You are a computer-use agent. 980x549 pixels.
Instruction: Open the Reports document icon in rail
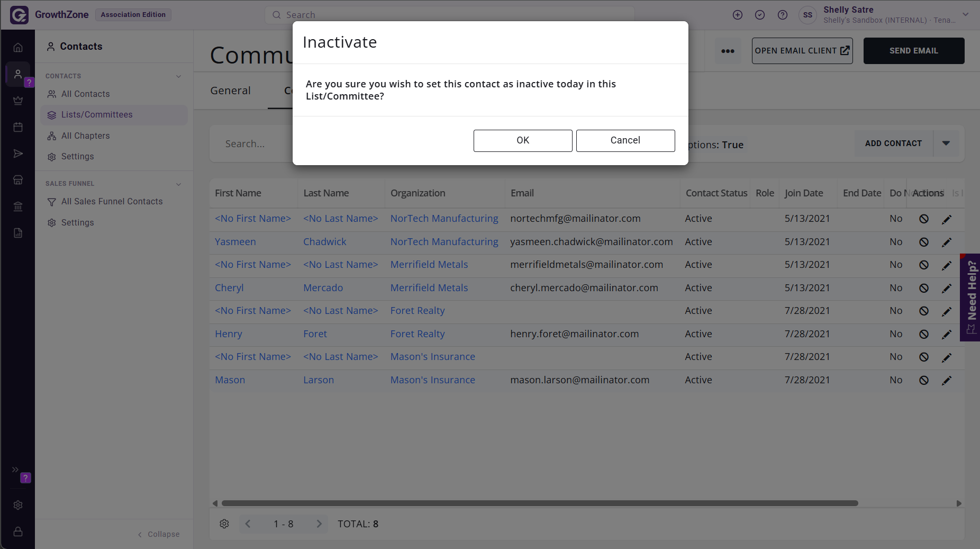pyautogui.click(x=18, y=233)
